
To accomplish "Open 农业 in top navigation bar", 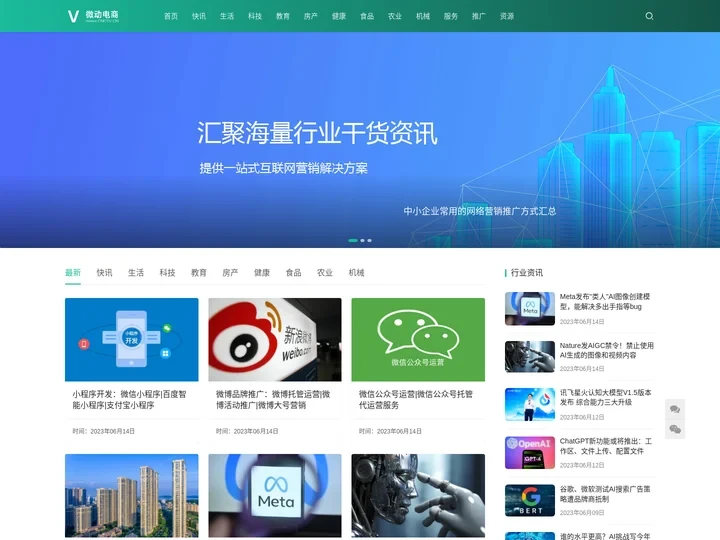I will (x=395, y=16).
